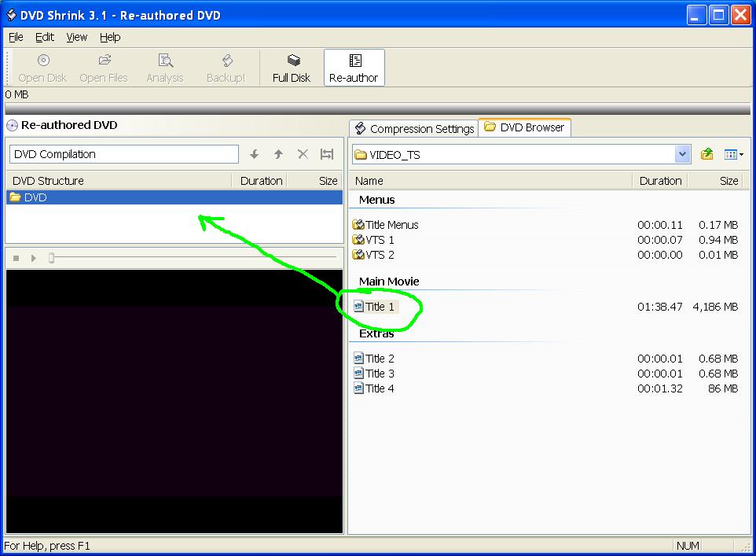Click the delete X icon

[x=303, y=154]
